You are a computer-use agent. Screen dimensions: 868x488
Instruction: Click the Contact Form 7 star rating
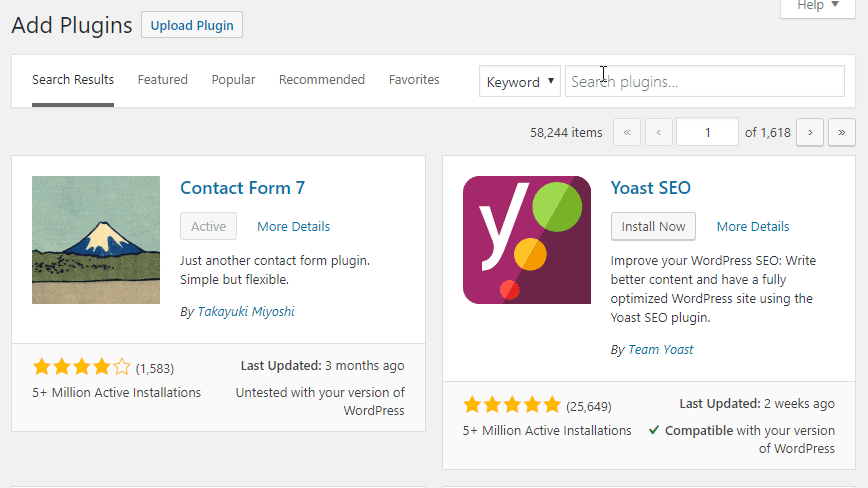click(x=81, y=367)
